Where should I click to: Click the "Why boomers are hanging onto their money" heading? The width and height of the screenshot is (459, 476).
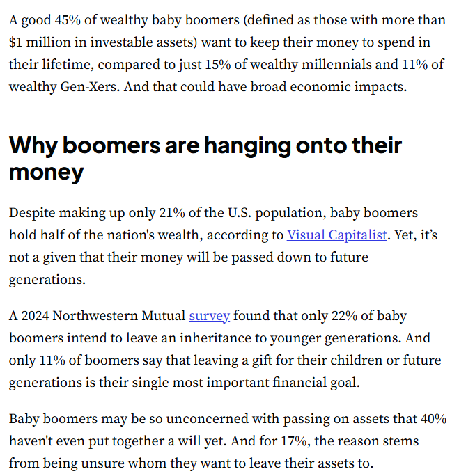[205, 158]
